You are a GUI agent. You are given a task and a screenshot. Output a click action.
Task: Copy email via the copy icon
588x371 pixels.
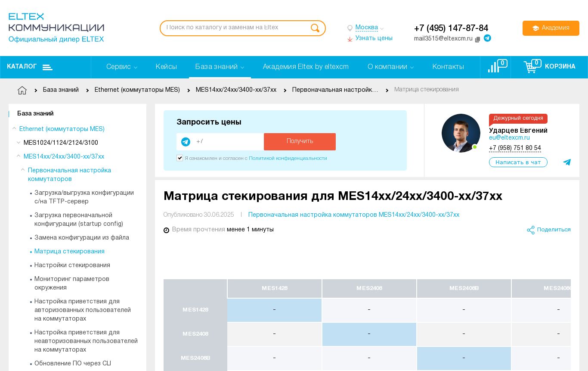pos(477,39)
